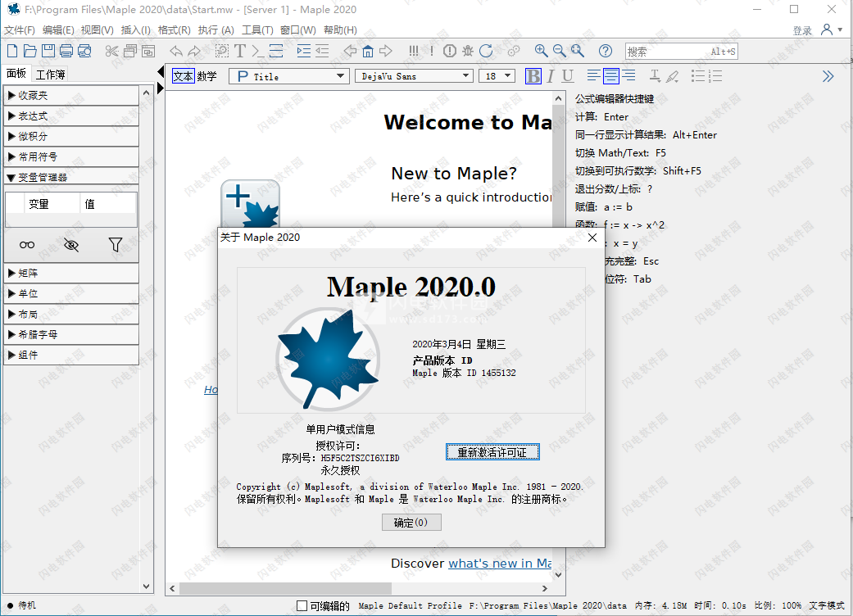Go back with the left arrow icon
The image size is (853, 616).
click(350, 51)
